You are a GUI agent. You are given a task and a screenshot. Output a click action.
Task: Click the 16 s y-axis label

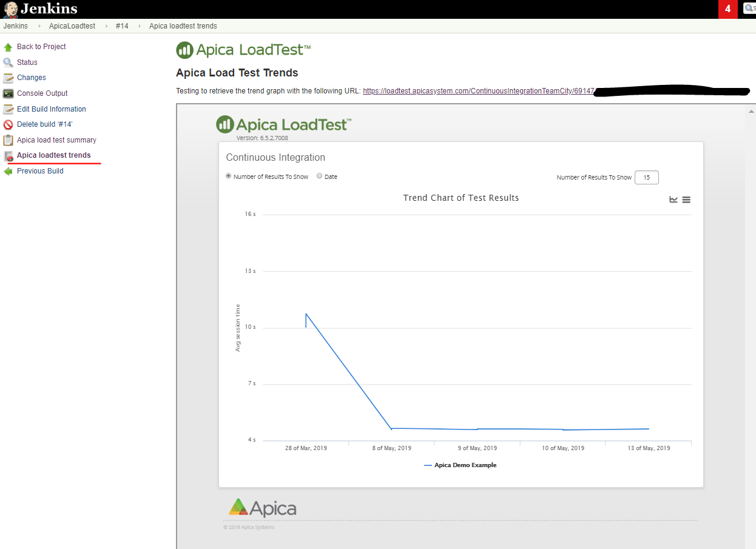pos(251,214)
